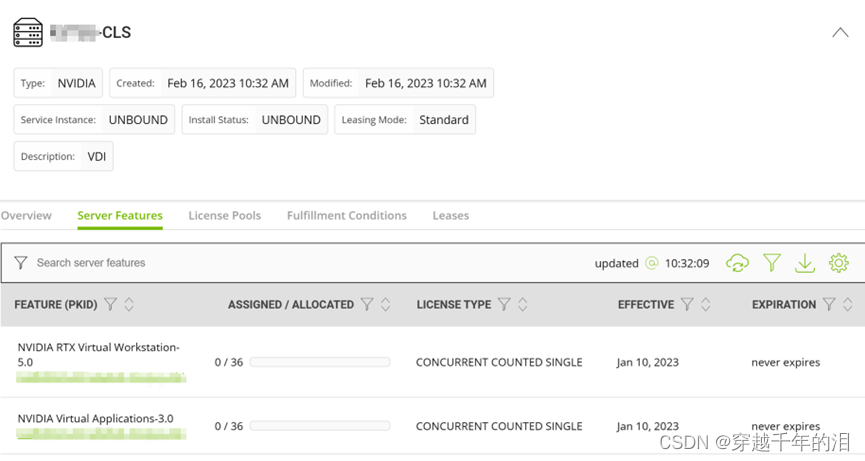The image size is (865, 461).
Task: Click the updated-time @ icon
Action: [x=652, y=263]
